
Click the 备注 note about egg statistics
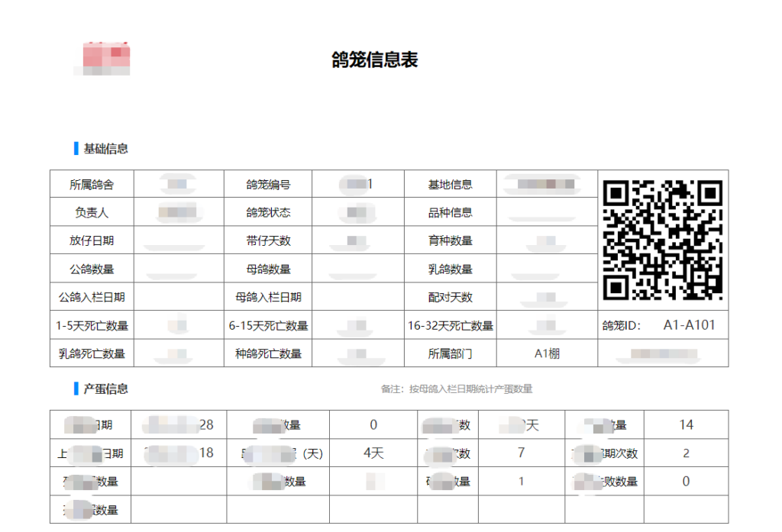coord(457,389)
